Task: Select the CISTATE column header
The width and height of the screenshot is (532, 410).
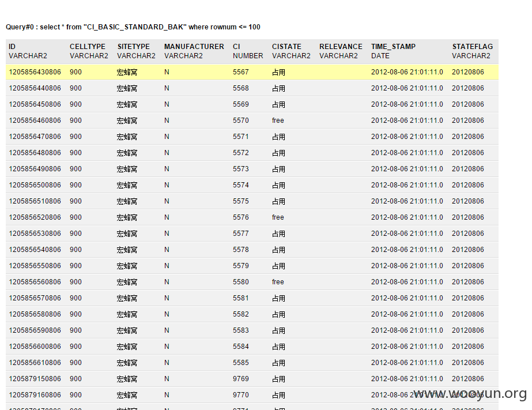Action: pos(286,47)
